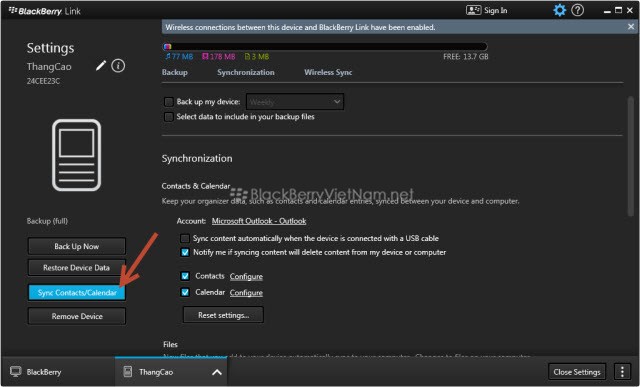Click the large device illustration

[x=76, y=155]
